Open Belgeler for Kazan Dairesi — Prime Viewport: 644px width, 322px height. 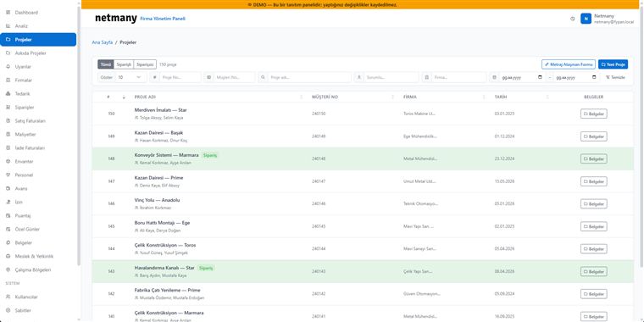point(593,181)
